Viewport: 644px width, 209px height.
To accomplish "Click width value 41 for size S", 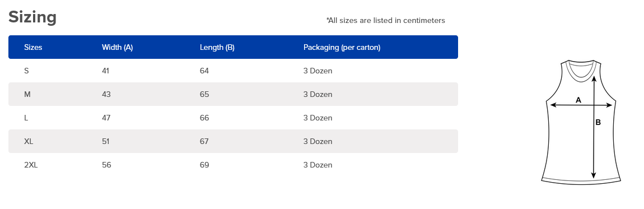I will [105, 71].
